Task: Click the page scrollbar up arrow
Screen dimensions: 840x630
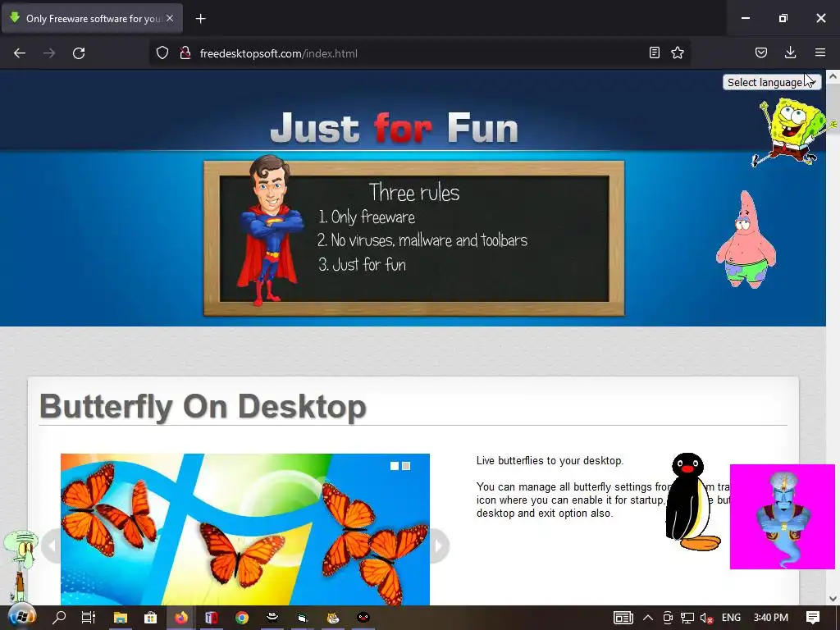Action: click(x=833, y=76)
